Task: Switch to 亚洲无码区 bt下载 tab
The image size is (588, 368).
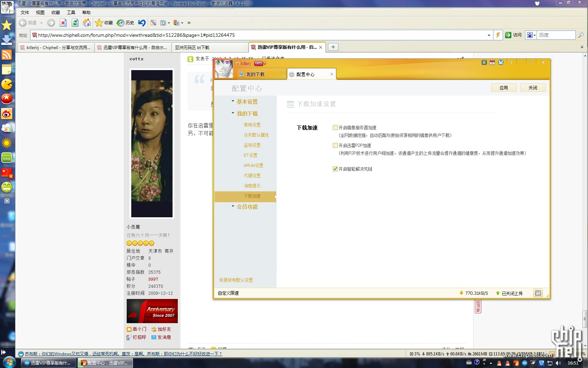Action: 210,47
